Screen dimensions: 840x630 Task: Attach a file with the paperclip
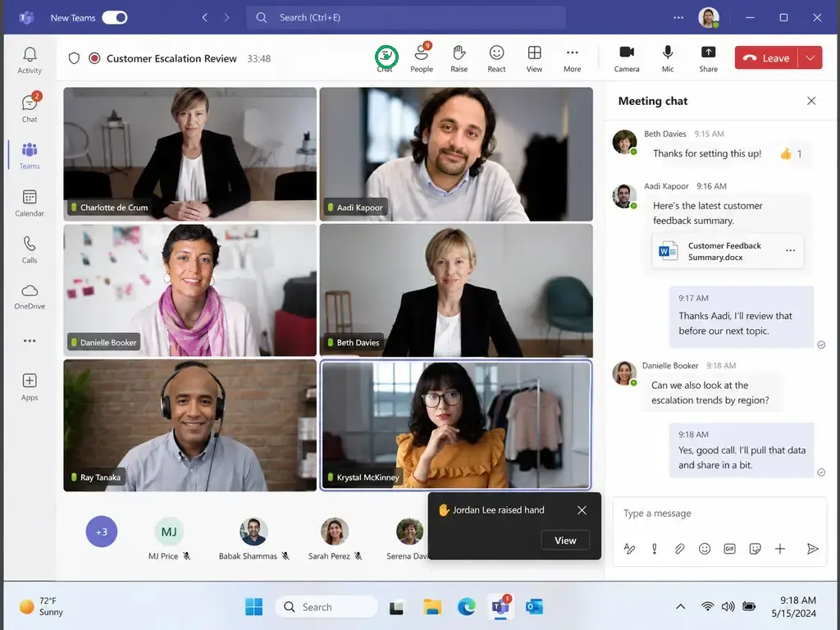[x=679, y=549]
